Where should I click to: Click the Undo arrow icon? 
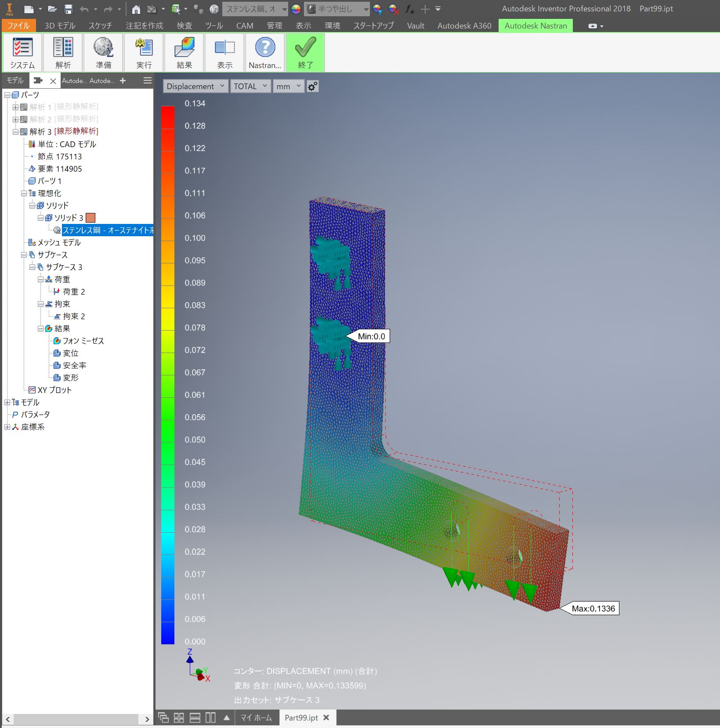click(84, 9)
